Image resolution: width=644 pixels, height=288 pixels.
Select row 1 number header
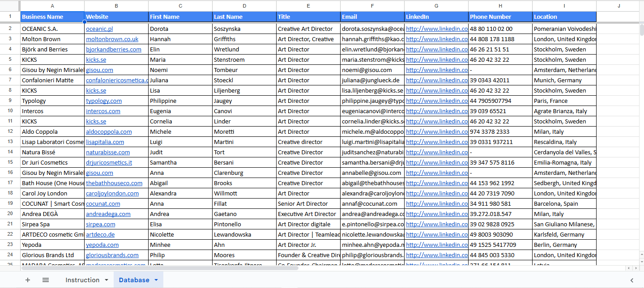tap(10, 17)
